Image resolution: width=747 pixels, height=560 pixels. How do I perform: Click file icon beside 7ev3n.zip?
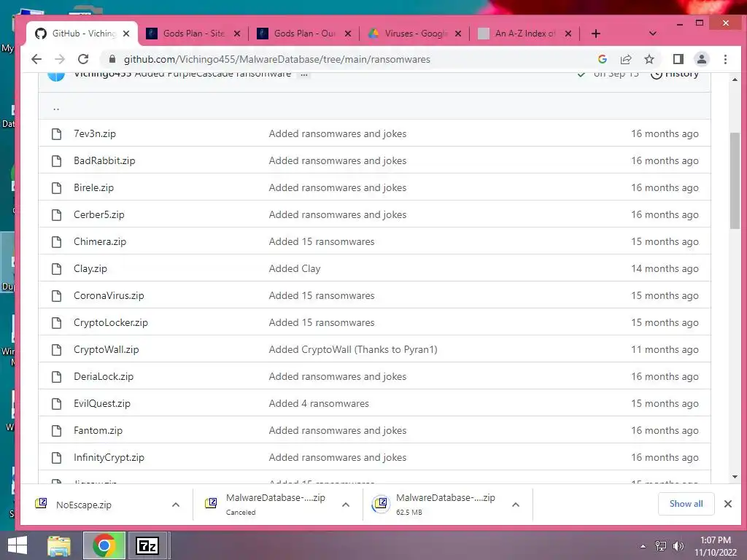tap(56, 134)
